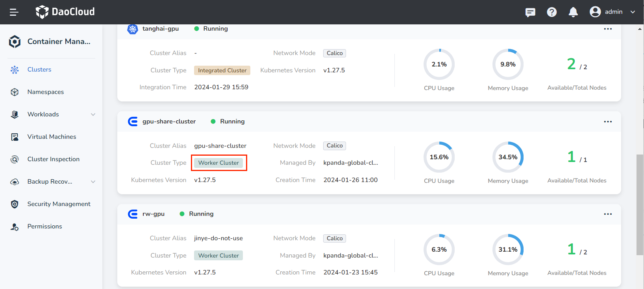Expand the Workloads submenu
The image size is (644, 289).
tap(93, 114)
